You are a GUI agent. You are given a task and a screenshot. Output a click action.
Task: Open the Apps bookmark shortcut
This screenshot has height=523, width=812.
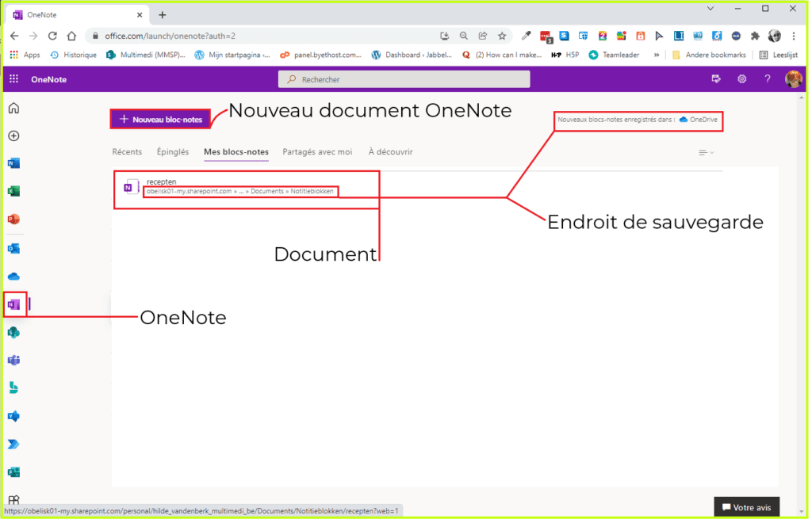pyautogui.click(x=25, y=55)
